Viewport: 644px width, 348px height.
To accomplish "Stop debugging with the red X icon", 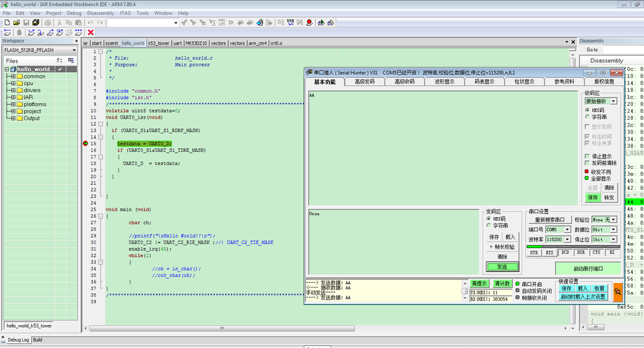I will 91,32.
